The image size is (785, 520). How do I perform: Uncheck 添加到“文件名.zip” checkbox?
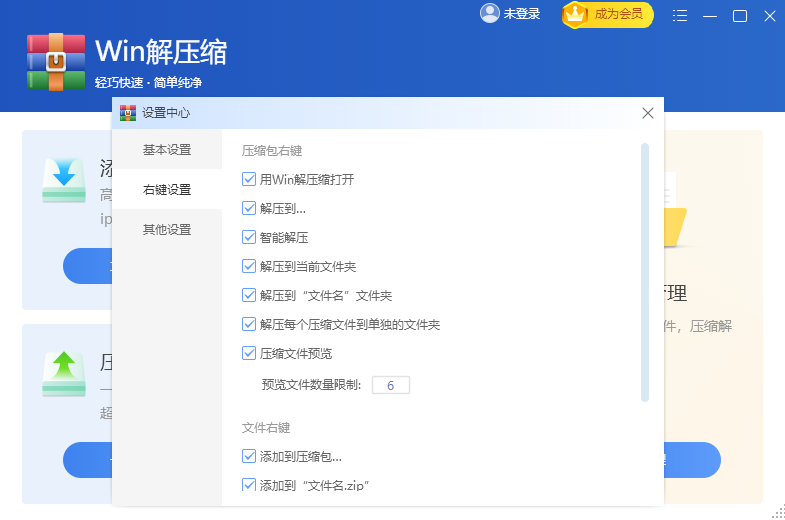pyautogui.click(x=249, y=484)
